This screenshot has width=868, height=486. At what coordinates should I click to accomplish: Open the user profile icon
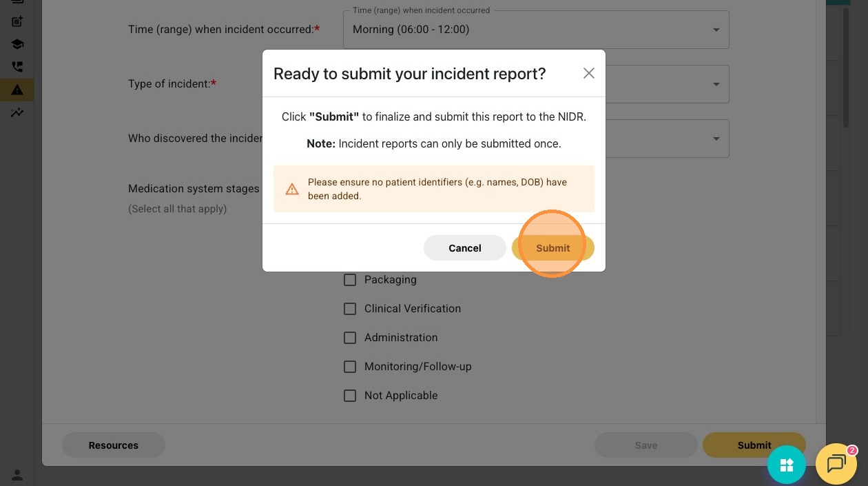(17, 474)
